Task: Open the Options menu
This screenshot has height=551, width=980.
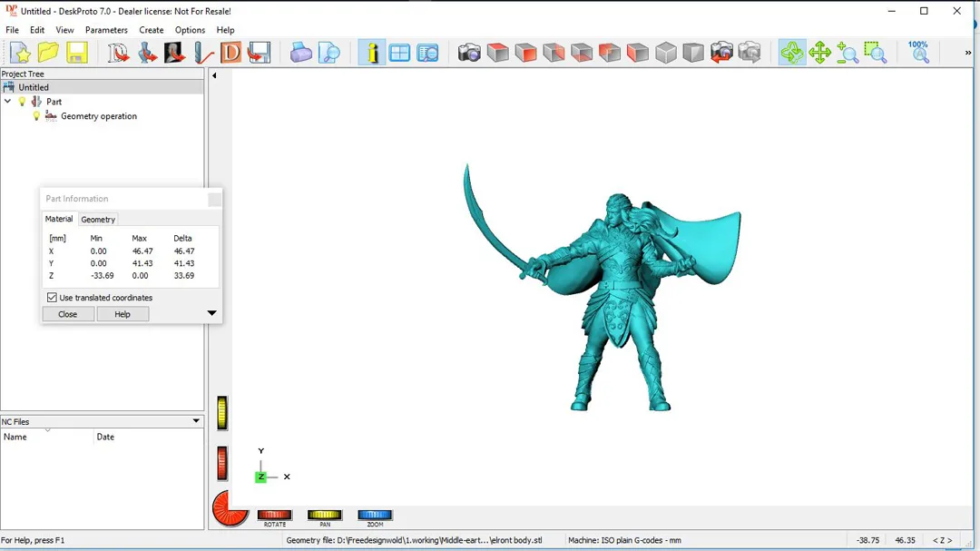Action: tap(190, 30)
